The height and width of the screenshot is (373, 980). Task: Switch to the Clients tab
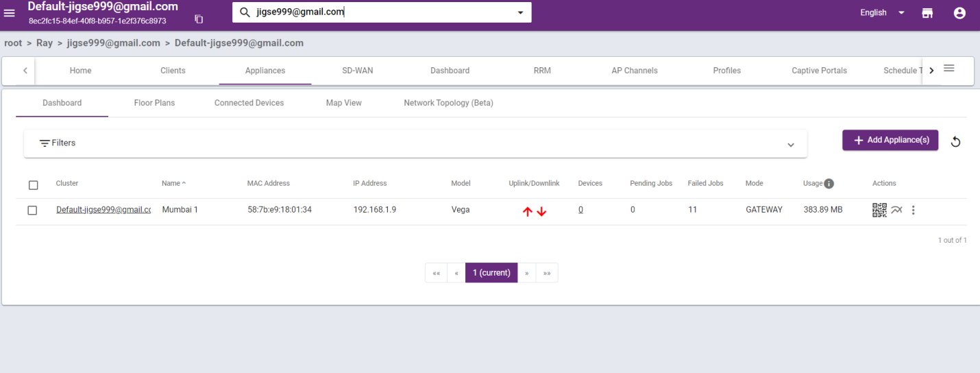click(x=173, y=70)
